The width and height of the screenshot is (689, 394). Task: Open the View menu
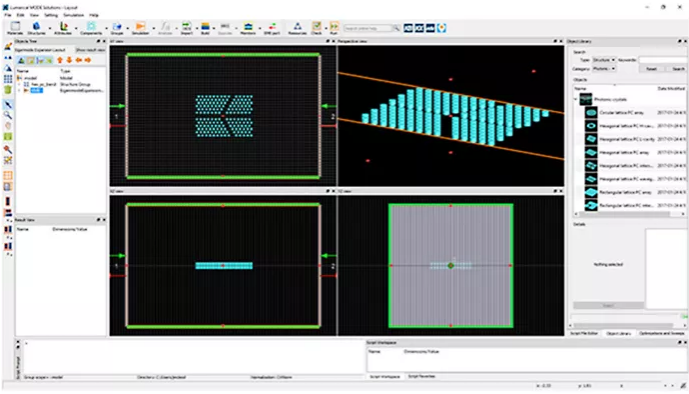click(34, 15)
